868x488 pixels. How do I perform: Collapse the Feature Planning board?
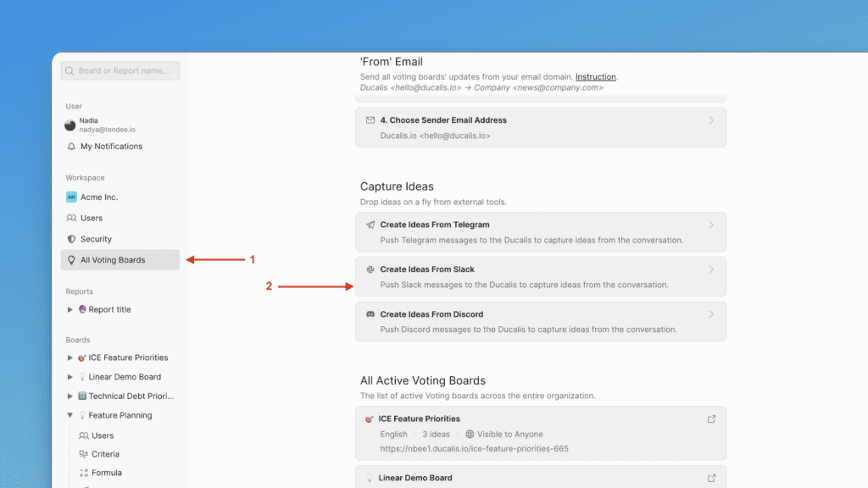click(x=70, y=416)
